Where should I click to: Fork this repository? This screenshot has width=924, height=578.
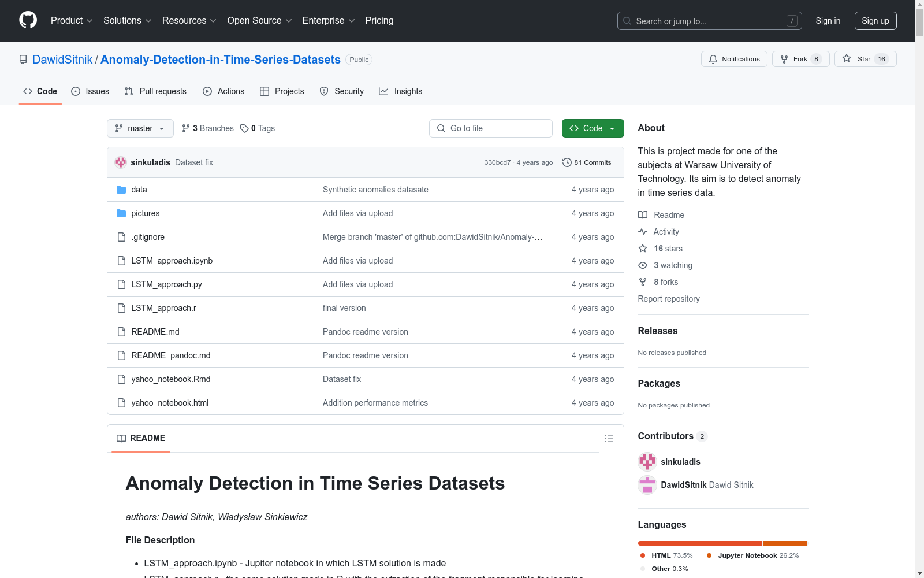(801, 59)
